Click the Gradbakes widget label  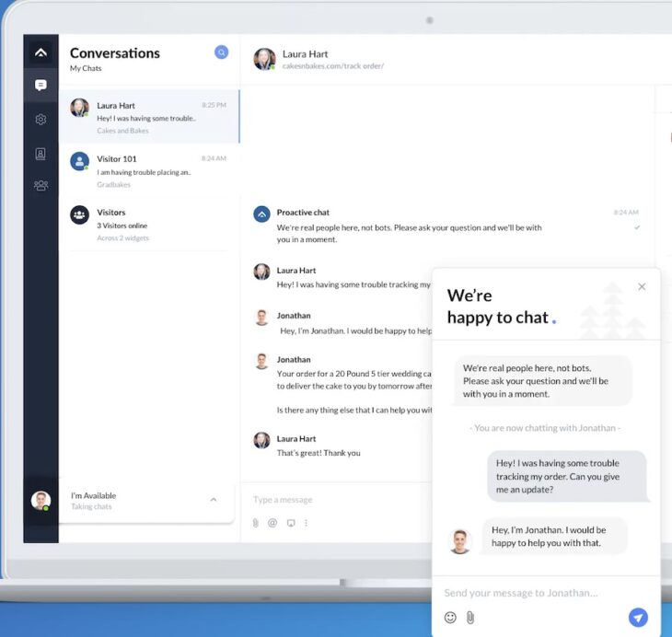click(x=113, y=185)
